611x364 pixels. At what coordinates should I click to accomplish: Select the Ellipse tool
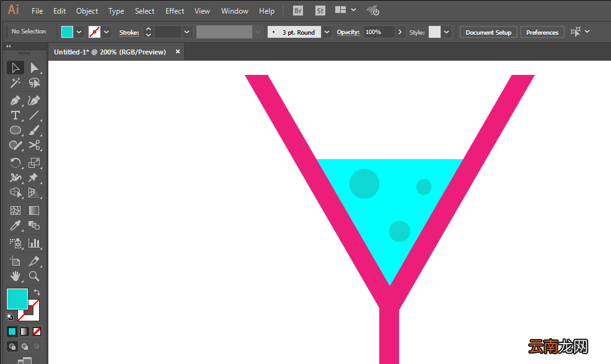pyautogui.click(x=15, y=130)
